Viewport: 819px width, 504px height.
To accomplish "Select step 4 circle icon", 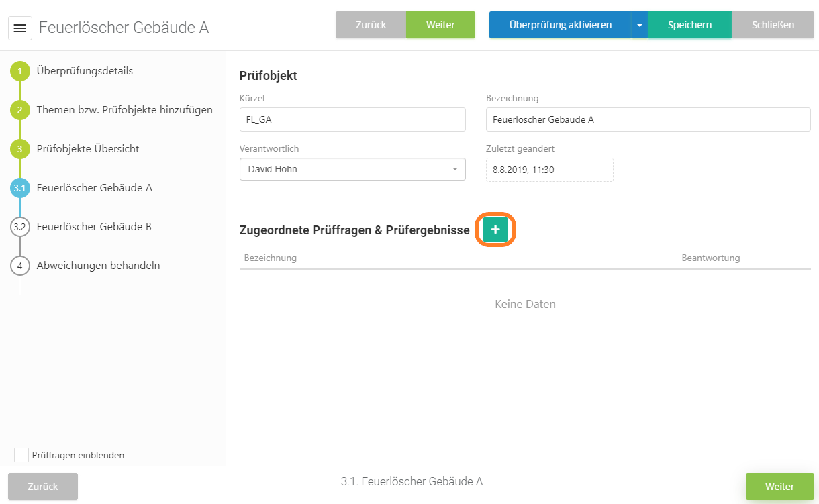I will pyautogui.click(x=20, y=266).
